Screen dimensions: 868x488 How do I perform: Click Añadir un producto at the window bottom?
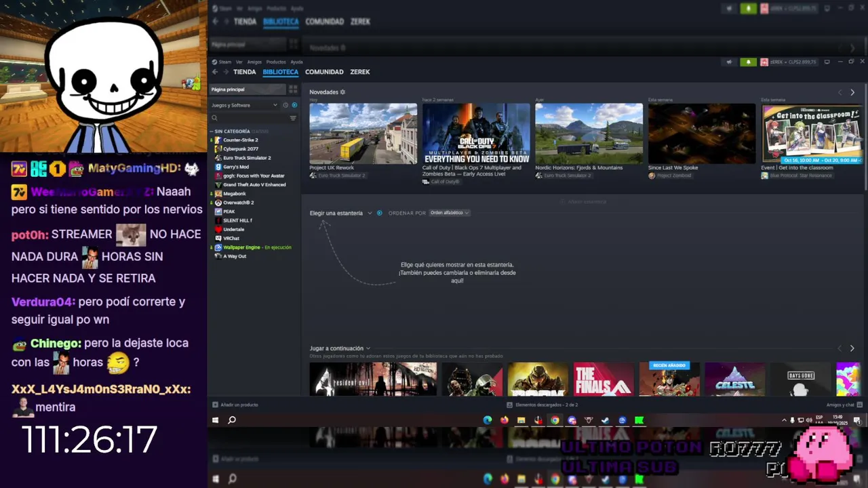click(x=235, y=405)
